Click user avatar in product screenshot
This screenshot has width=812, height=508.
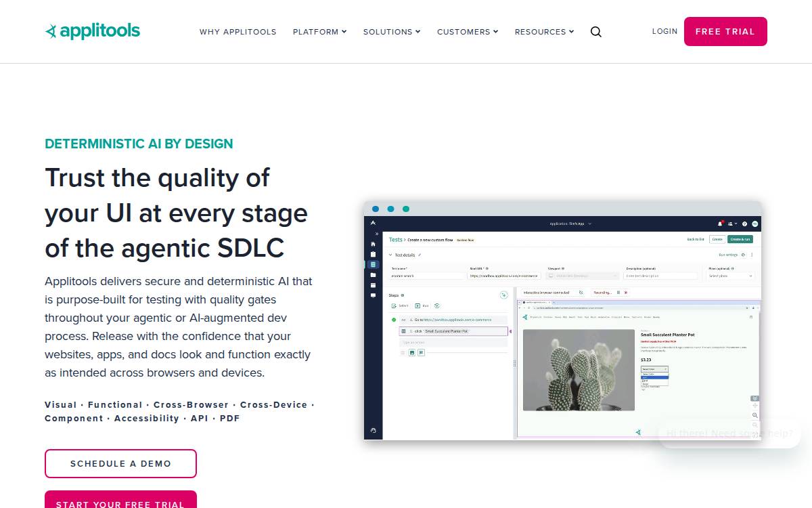[x=755, y=224]
